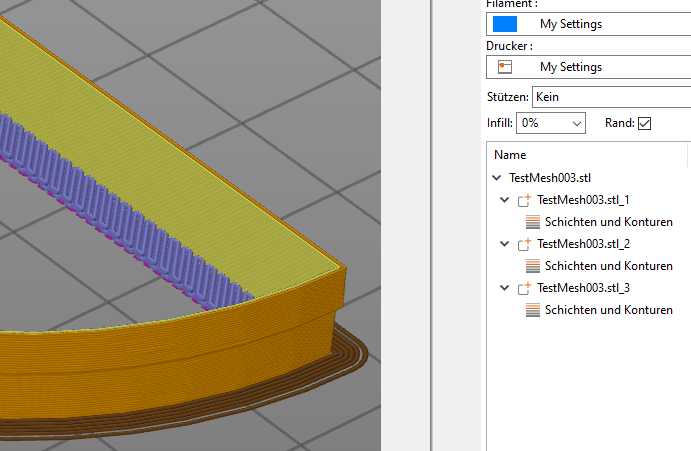
Task: Select Schichten und Konturen under TestMesh003.stl_2
Action: click(x=608, y=266)
